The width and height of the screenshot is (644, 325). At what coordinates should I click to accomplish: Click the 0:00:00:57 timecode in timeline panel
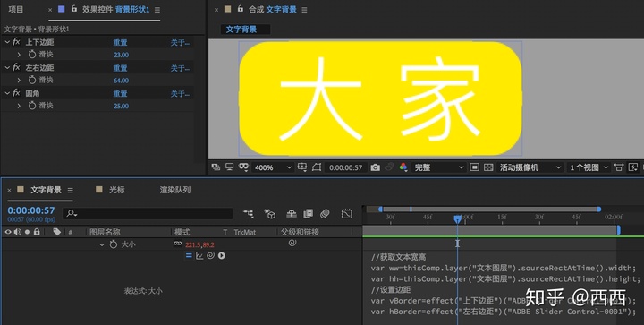pos(31,210)
